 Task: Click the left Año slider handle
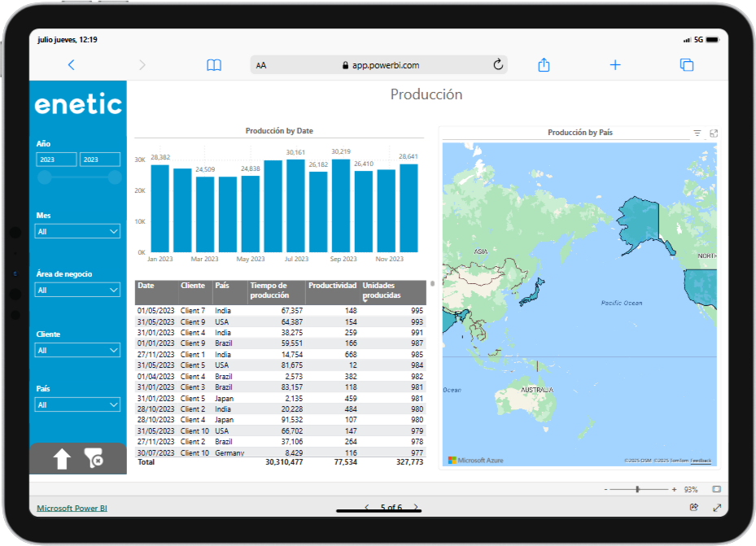(x=45, y=178)
